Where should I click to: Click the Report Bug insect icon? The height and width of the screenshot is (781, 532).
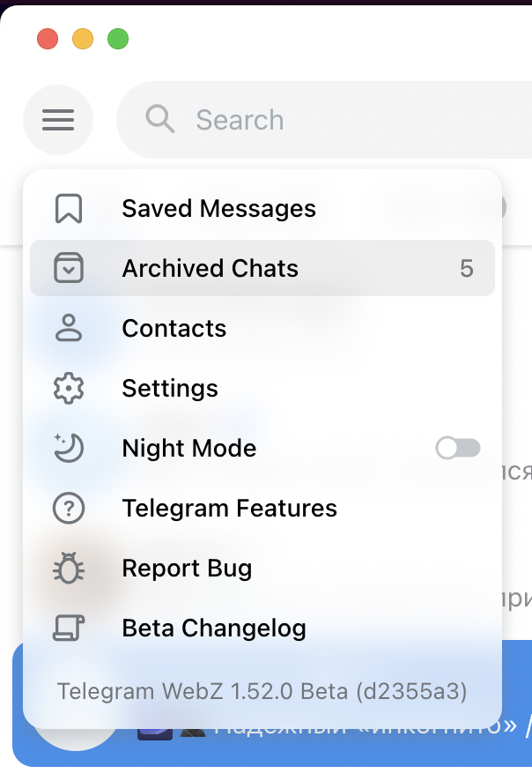[x=68, y=569]
